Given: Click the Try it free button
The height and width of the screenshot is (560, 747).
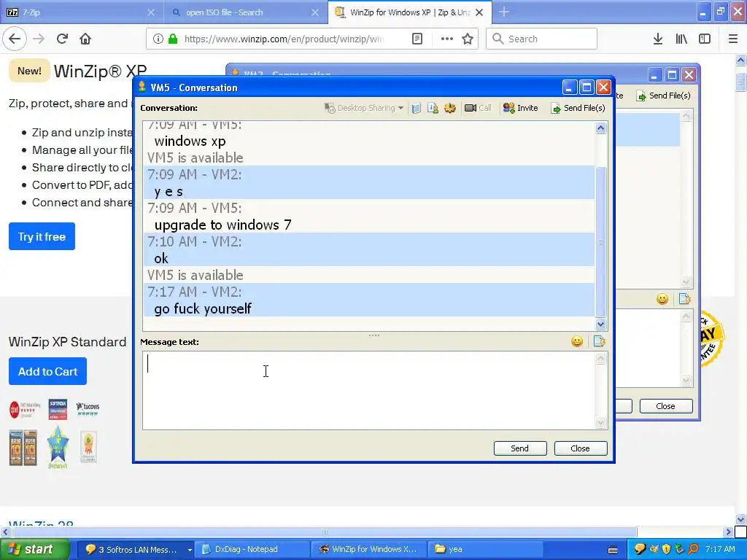Looking at the screenshot, I should pyautogui.click(x=42, y=236).
